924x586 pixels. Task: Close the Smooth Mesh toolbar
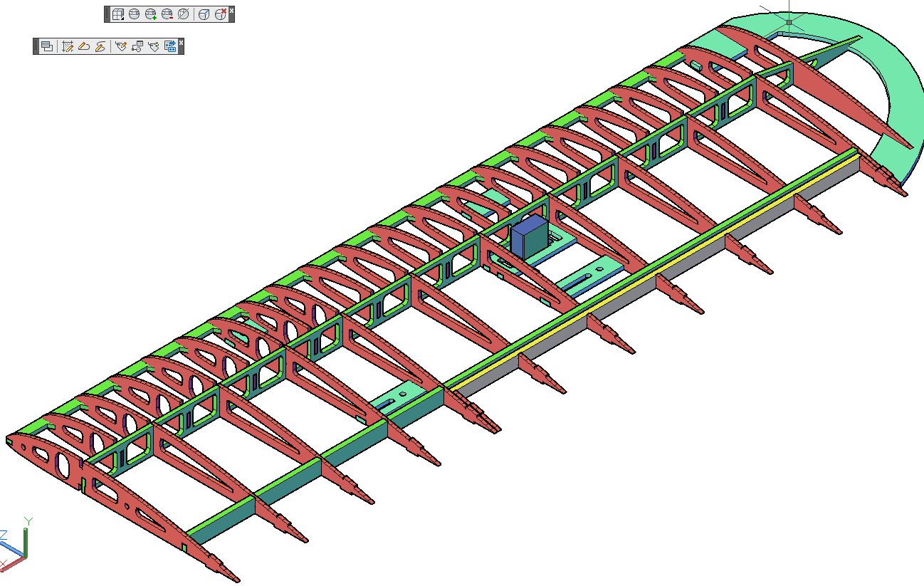pos(232,11)
